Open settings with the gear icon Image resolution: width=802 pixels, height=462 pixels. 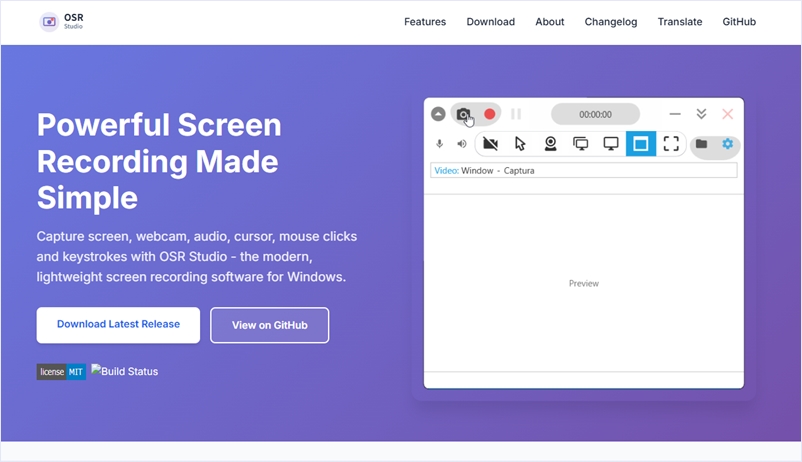pos(727,144)
